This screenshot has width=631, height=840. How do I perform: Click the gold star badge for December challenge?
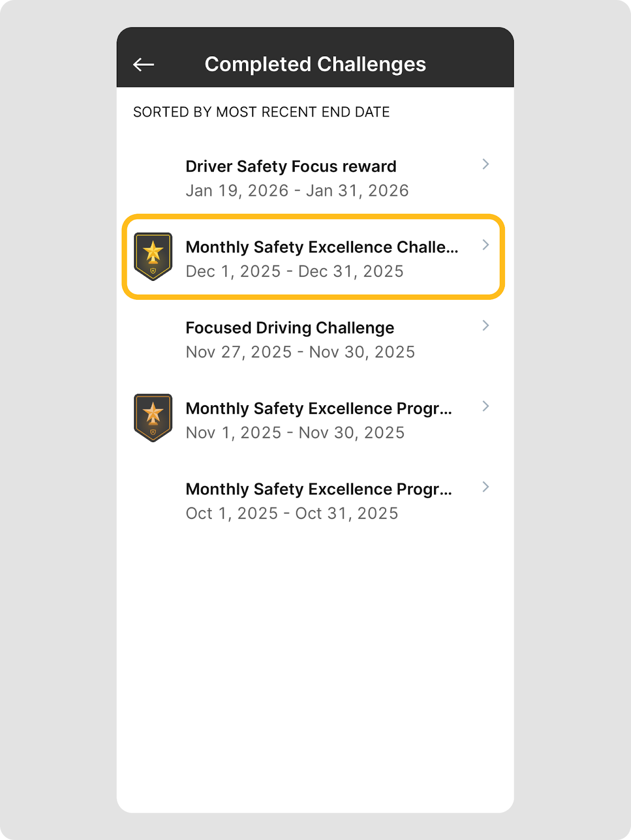pos(153,256)
